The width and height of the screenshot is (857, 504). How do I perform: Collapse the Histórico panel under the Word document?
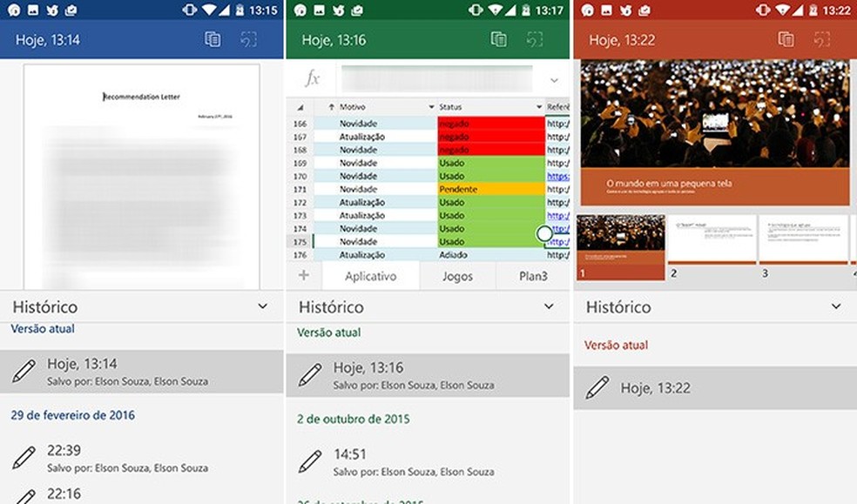[x=262, y=306]
